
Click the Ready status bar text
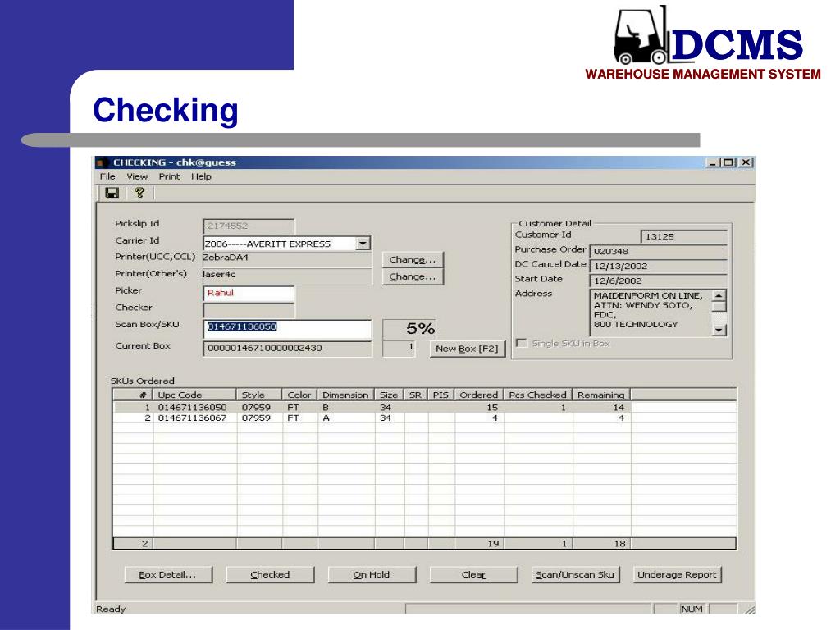point(111,609)
